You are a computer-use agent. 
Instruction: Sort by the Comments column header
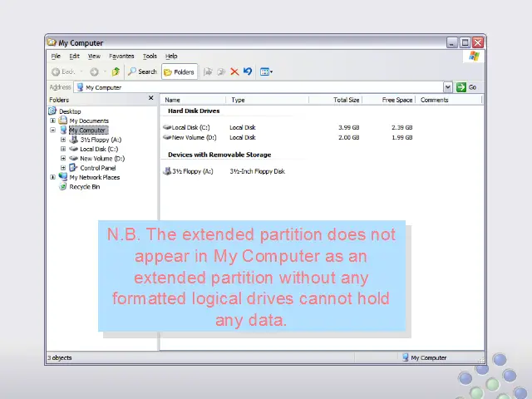point(449,100)
